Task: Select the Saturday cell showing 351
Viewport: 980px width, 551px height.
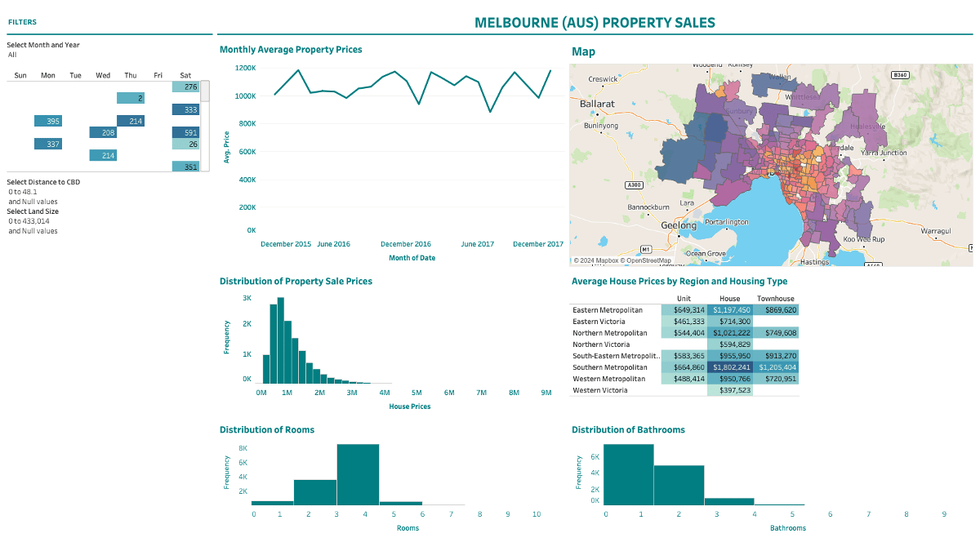Action: pos(185,167)
